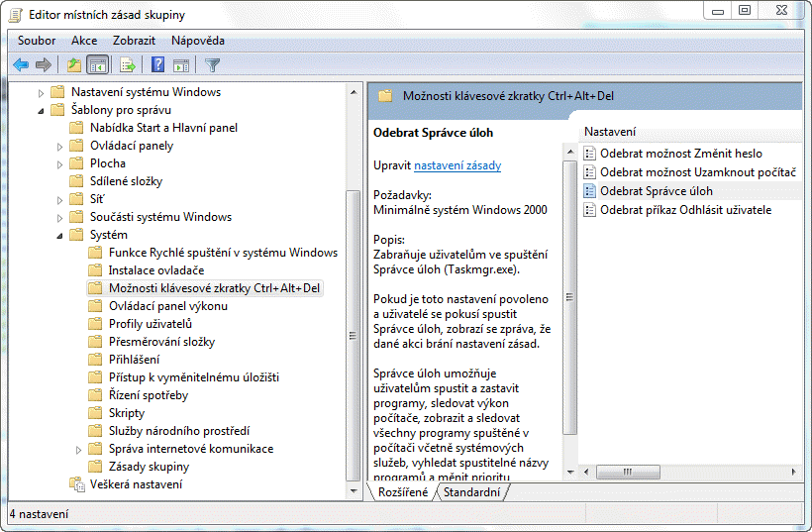The height and width of the screenshot is (532, 812).
Task: Click the filter funnel icon
Action: pyautogui.click(x=212, y=65)
